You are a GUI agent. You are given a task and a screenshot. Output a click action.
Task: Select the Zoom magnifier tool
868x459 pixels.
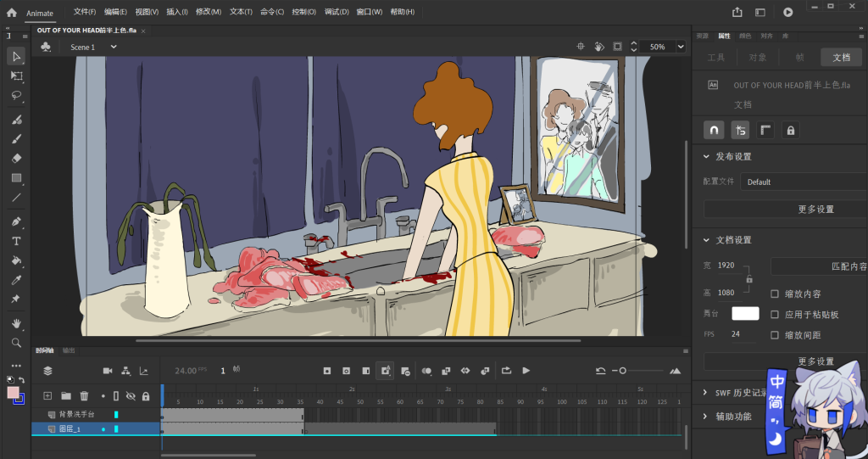[16, 343]
